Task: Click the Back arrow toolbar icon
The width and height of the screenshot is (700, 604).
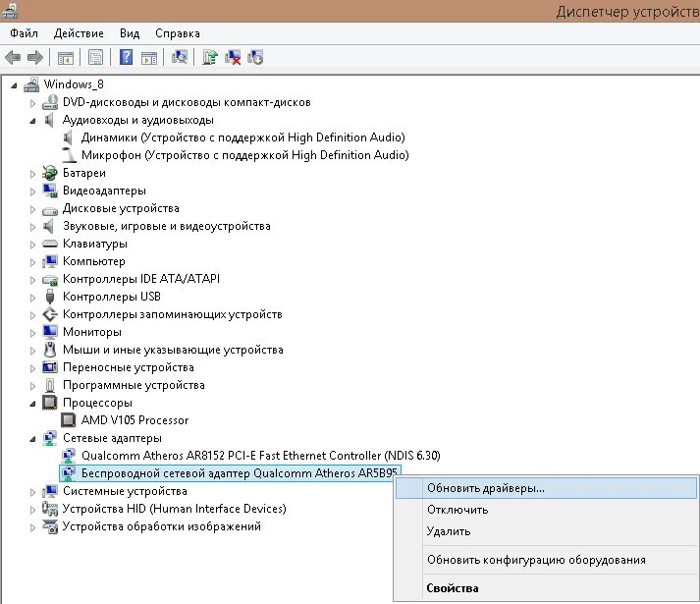Action: tap(13, 58)
